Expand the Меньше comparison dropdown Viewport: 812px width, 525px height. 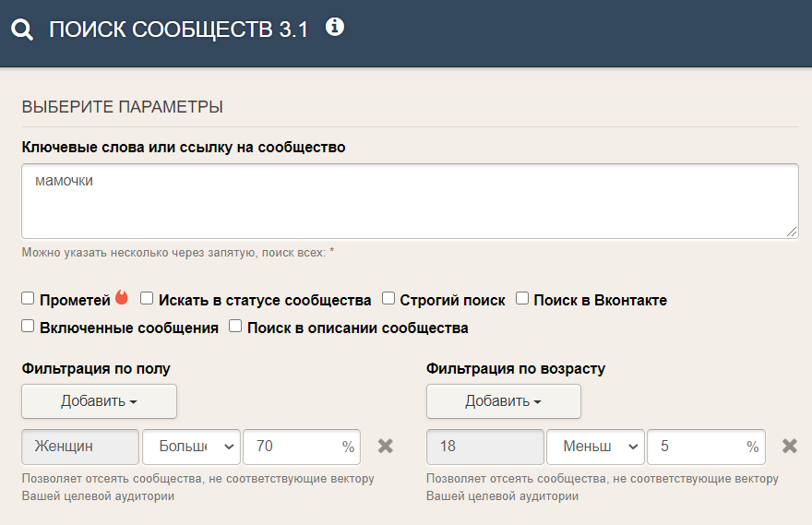click(595, 447)
